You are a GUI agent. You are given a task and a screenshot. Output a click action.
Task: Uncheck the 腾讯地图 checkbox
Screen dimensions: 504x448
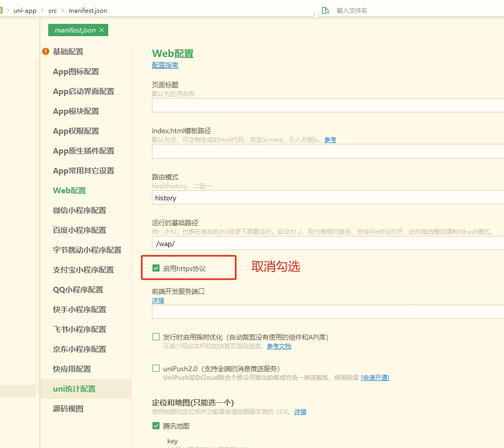point(156,426)
